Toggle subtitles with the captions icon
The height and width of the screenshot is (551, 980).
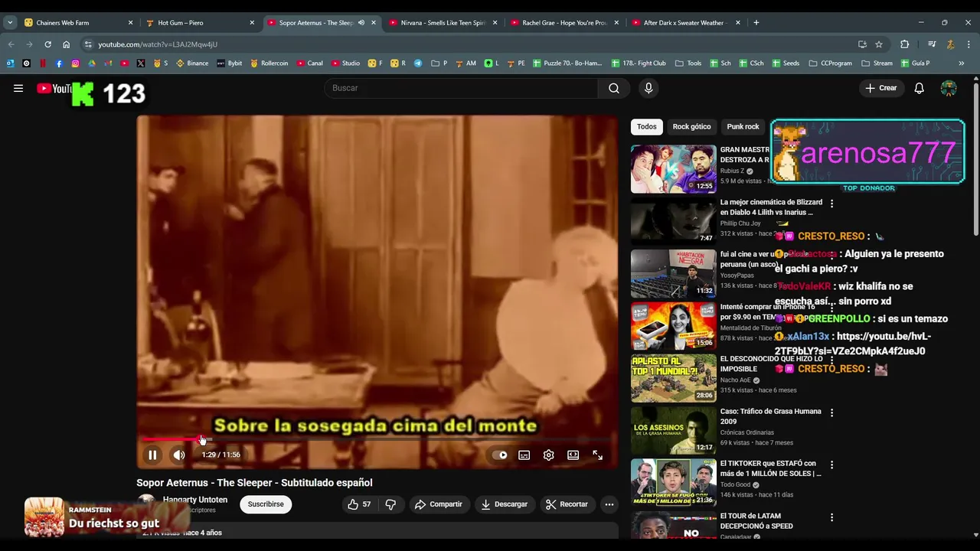coord(524,455)
